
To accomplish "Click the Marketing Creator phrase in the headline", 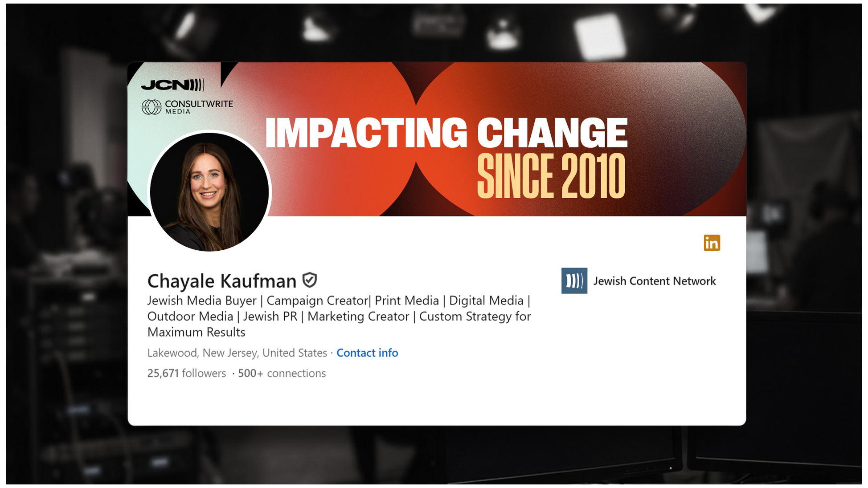I will [x=358, y=316].
